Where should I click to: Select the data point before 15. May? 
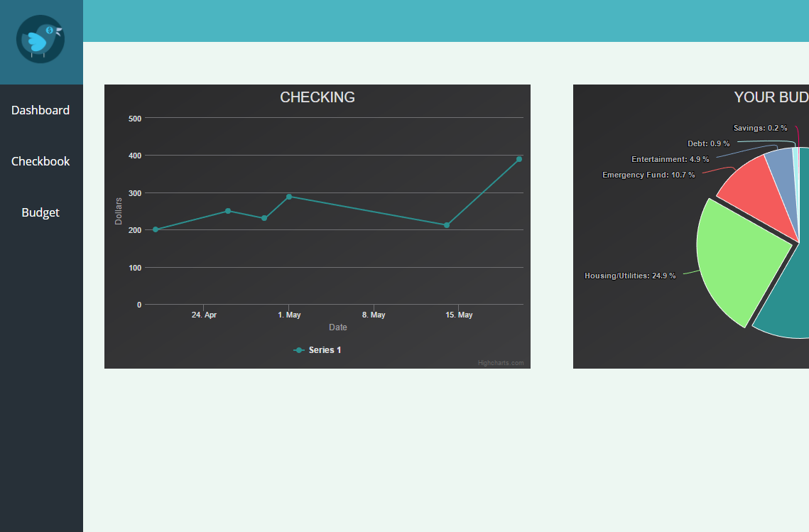447,225
